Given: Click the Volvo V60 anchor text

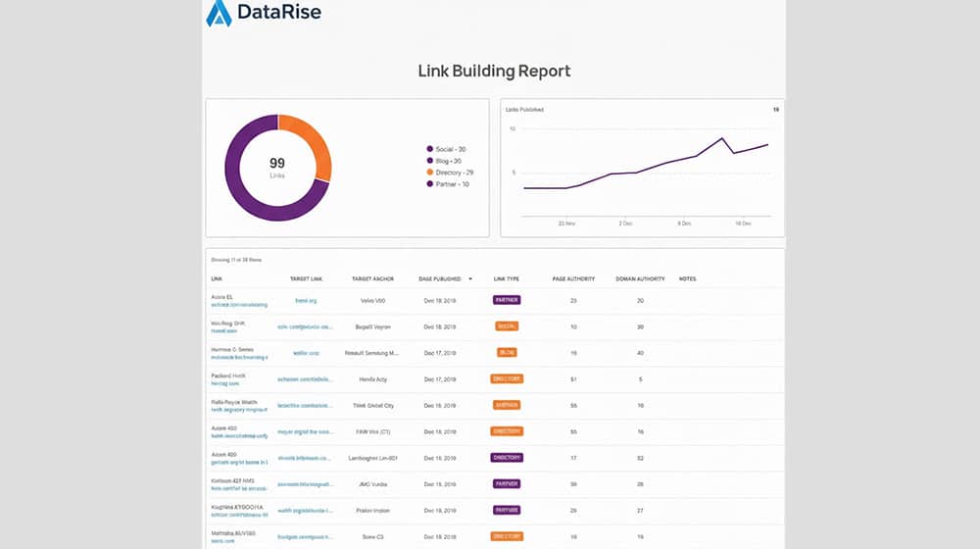Looking at the screenshot, I should 372,301.
